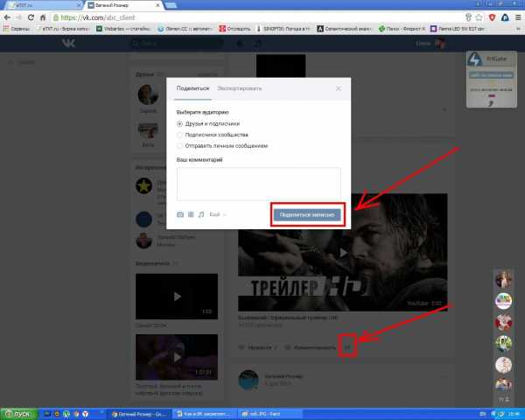The height and width of the screenshot is (420, 525).
Task: Open the Windows 'Пуск' start button
Action: point(18,414)
